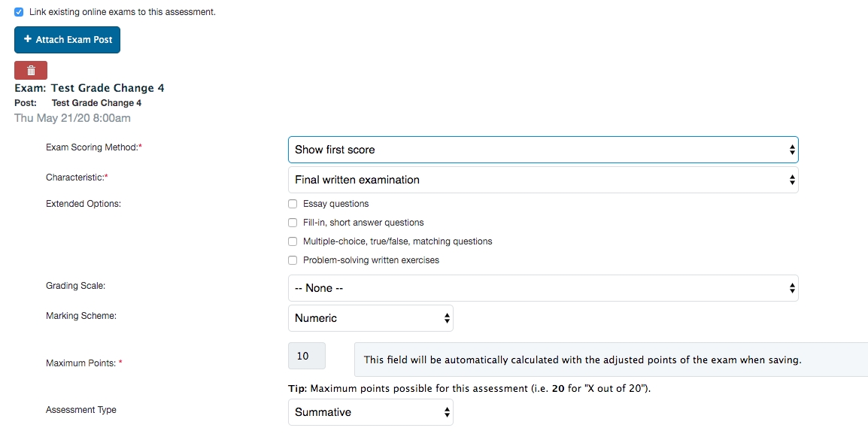Click the plus icon on Attach button

(x=28, y=40)
